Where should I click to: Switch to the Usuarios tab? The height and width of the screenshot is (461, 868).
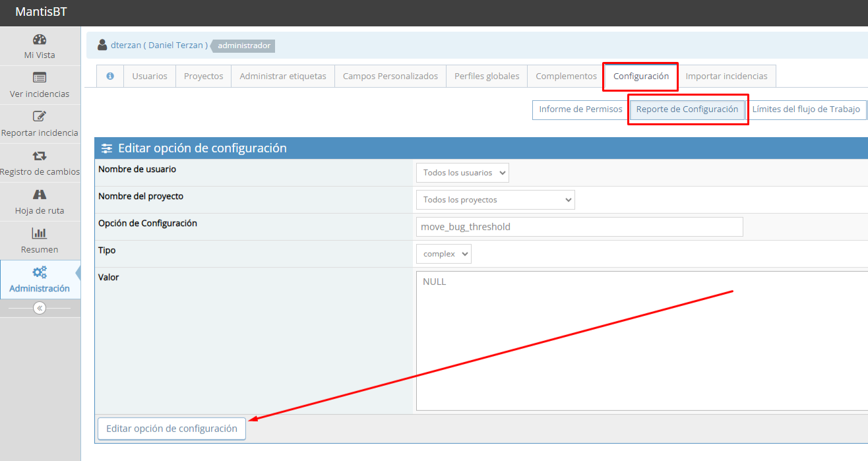pyautogui.click(x=150, y=77)
